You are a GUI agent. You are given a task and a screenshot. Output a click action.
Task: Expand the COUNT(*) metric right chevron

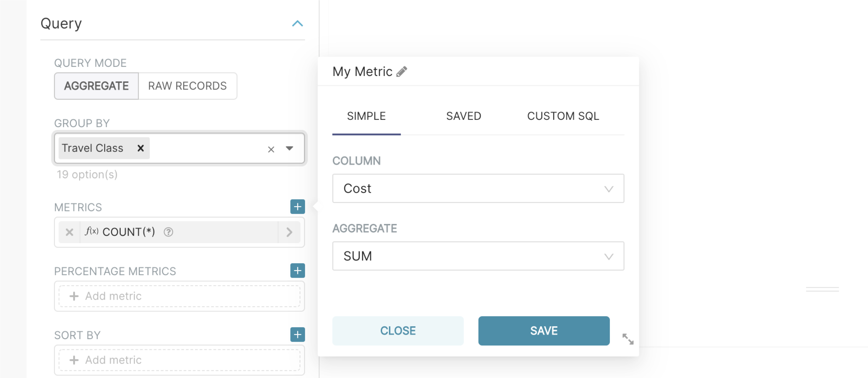point(289,232)
